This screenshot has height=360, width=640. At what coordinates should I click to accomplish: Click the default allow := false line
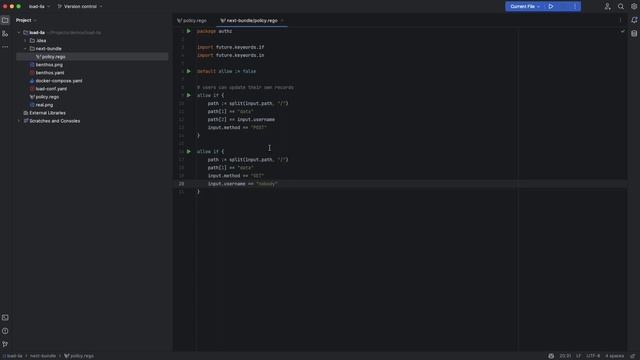227,71
